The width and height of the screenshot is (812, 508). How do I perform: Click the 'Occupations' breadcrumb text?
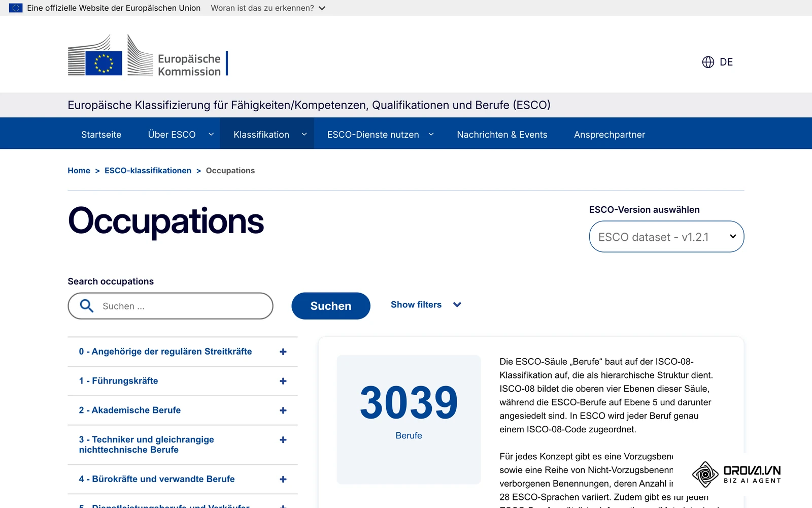pos(230,171)
